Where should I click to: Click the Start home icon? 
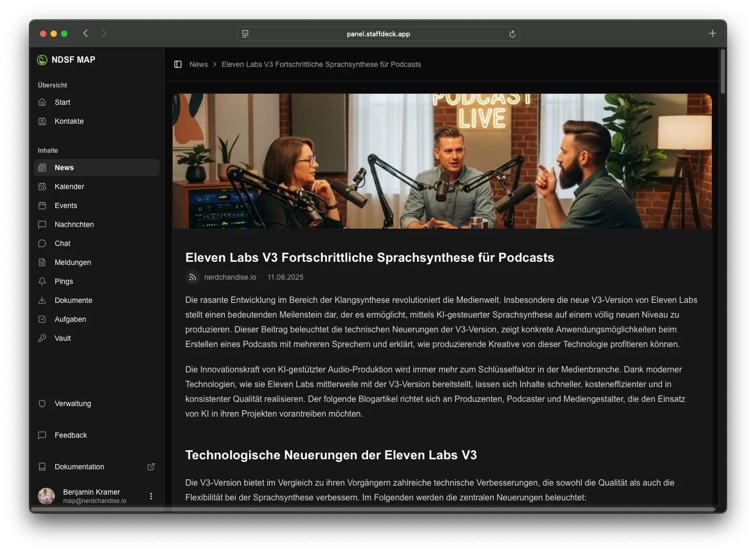[x=42, y=102]
